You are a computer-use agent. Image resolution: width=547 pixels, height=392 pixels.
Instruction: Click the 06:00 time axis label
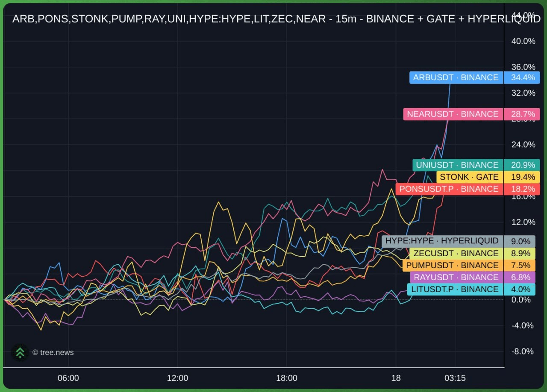point(68,378)
